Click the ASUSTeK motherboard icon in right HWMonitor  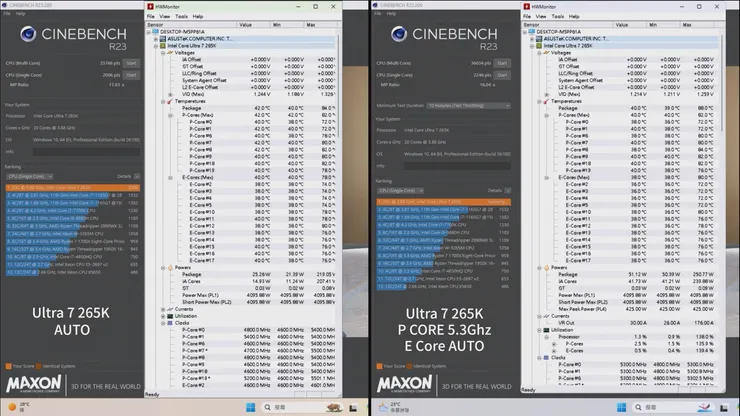539,39
